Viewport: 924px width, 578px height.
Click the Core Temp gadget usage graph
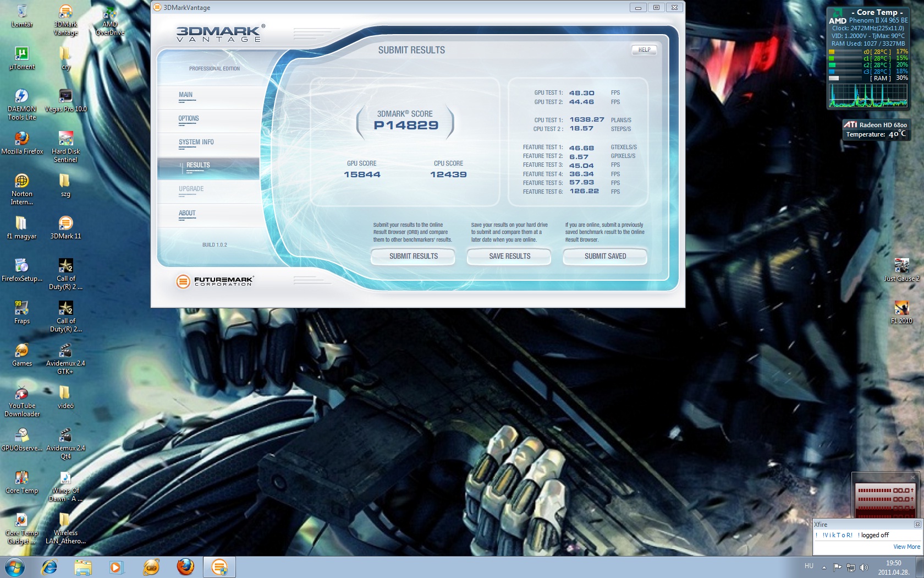click(868, 95)
